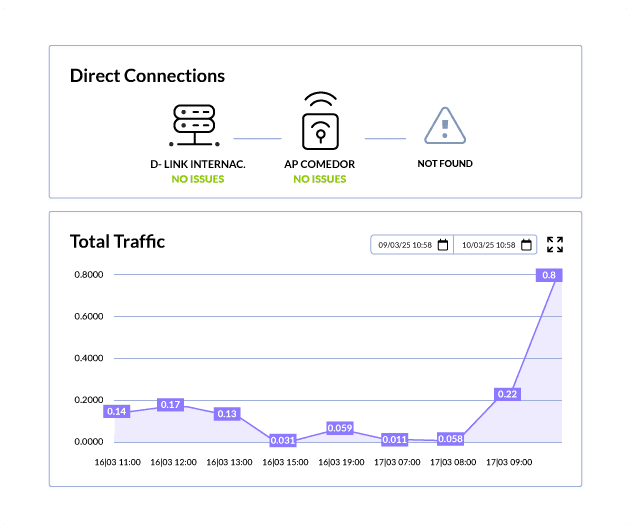The height and width of the screenshot is (532, 631).
Task: Click the 0.6000 y-axis value
Action: [89, 316]
